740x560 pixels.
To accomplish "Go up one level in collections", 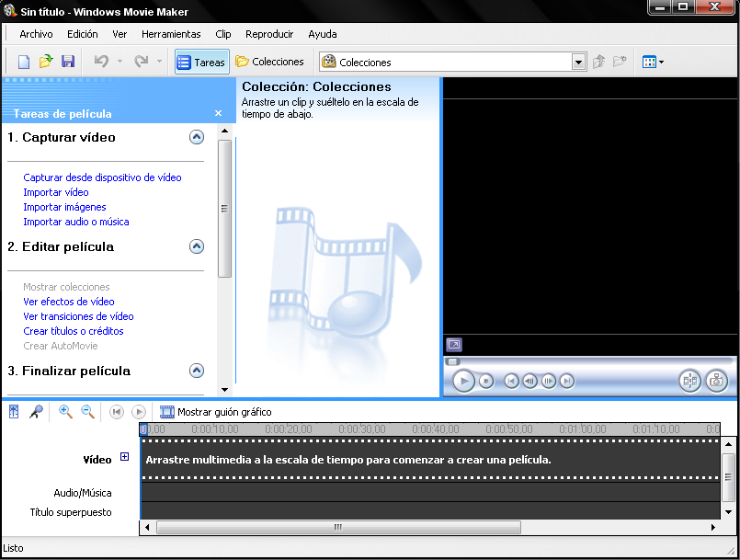I will 598,62.
